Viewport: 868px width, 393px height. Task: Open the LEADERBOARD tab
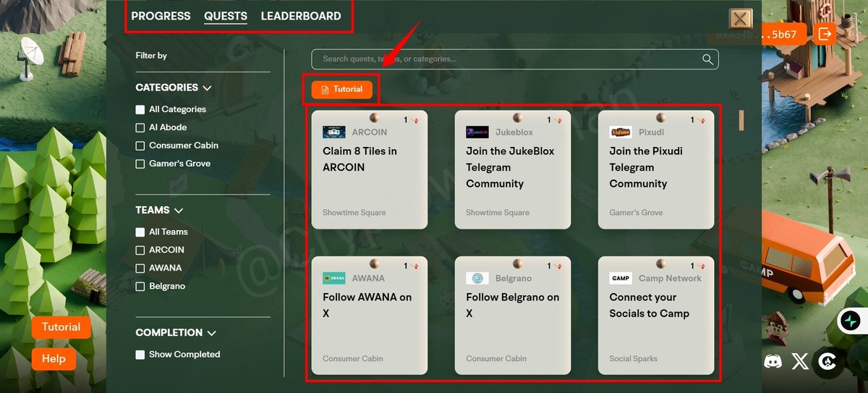pos(301,16)
